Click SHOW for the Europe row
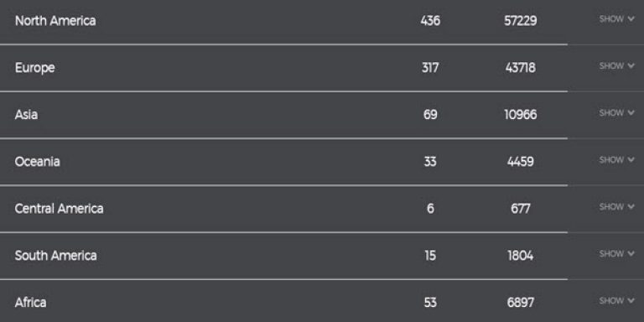Viewport: 644px width, 322px height. click(x=616, y=66)
